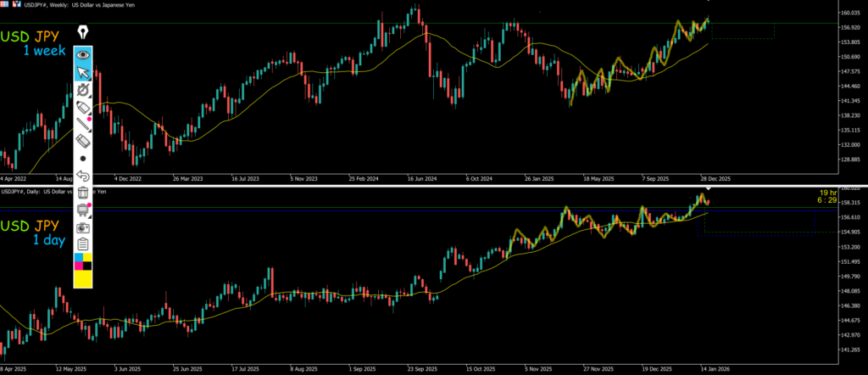Click the pen nib icon above the toolbar
Viewport: 868px width, 375px height.
tap(83, 32)
